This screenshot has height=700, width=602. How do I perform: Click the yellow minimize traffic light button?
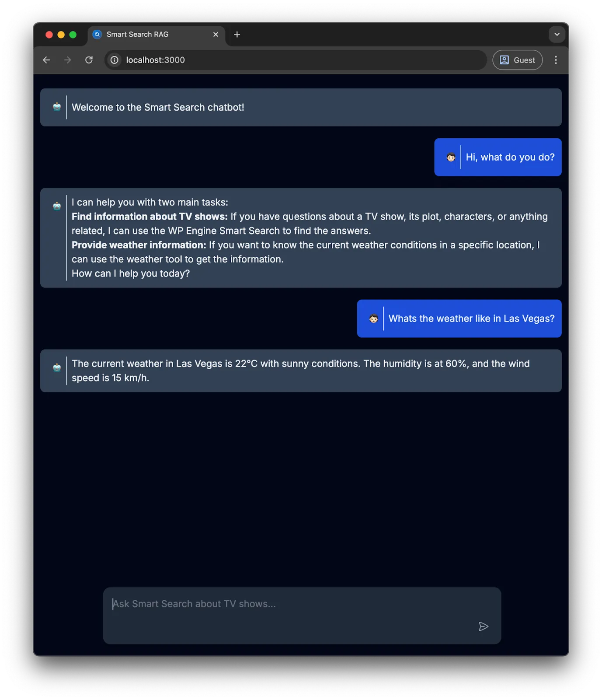pos(61,34)
